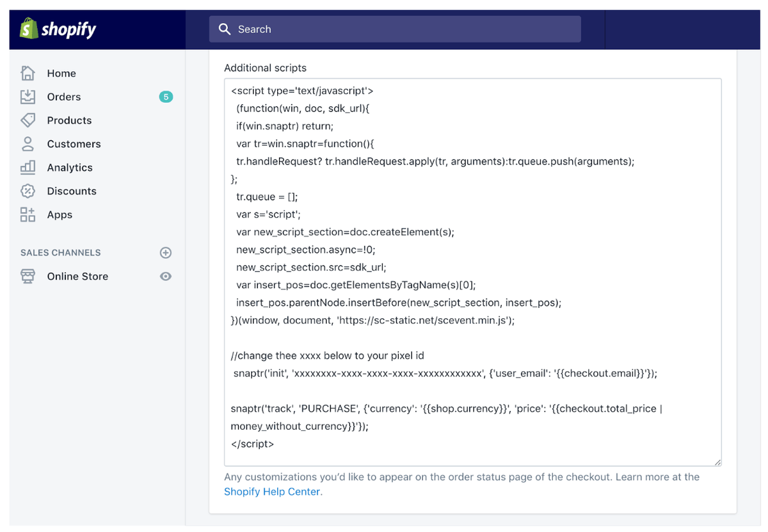Open Apps from the sidebar
This screenshot has width=768, height=532.
coord(60,215)
